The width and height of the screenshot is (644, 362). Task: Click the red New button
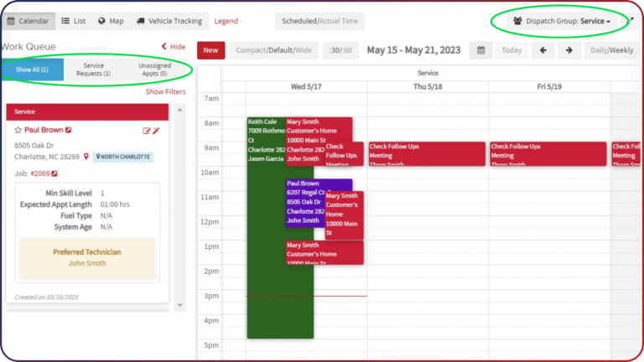(x=210, y=50)
